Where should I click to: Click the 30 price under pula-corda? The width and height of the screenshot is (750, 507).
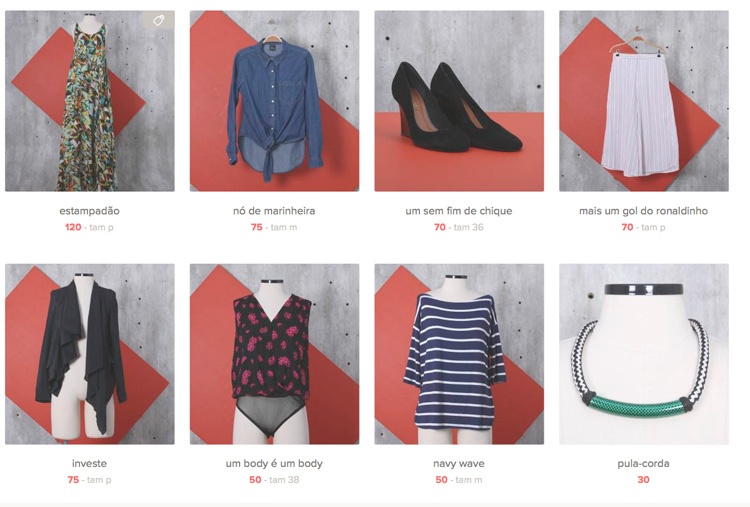click(643, 480)
